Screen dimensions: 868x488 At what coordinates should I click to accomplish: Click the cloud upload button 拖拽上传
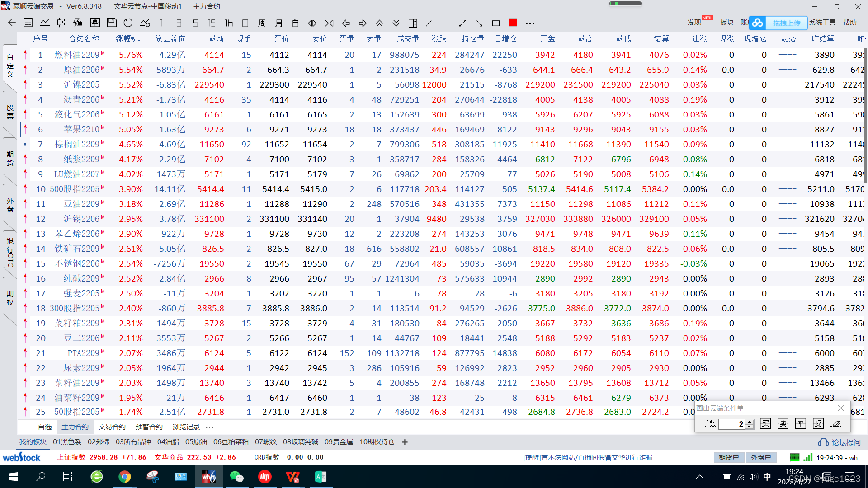778,23
